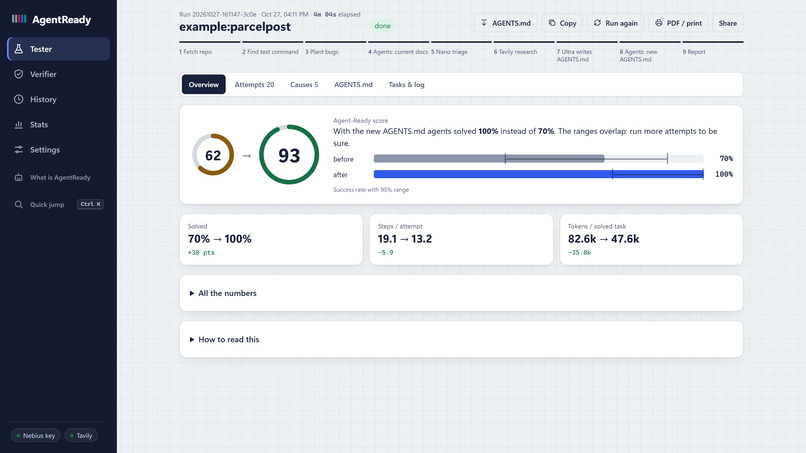
Task: Go to History in the sidebar
Action: (58, 99)
